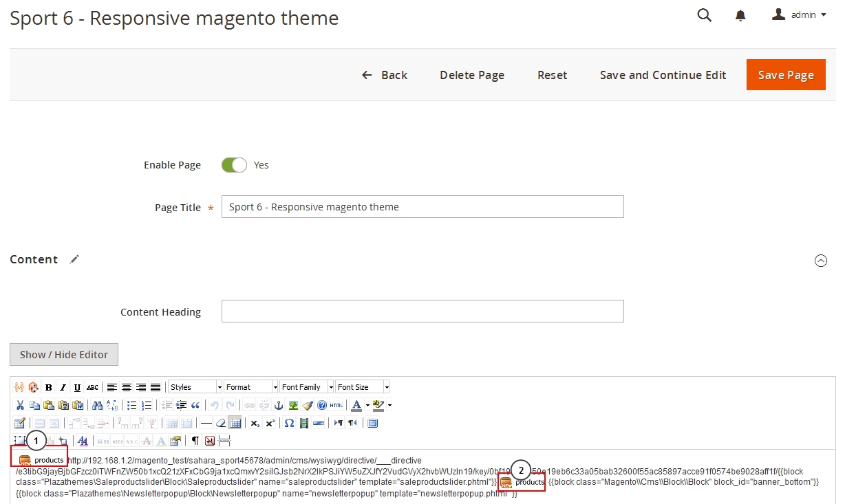This screenshot has height=504, width=845.
Task: Click the underline toolbar icon
Action: pyautogui.click(x=77, y=387)
